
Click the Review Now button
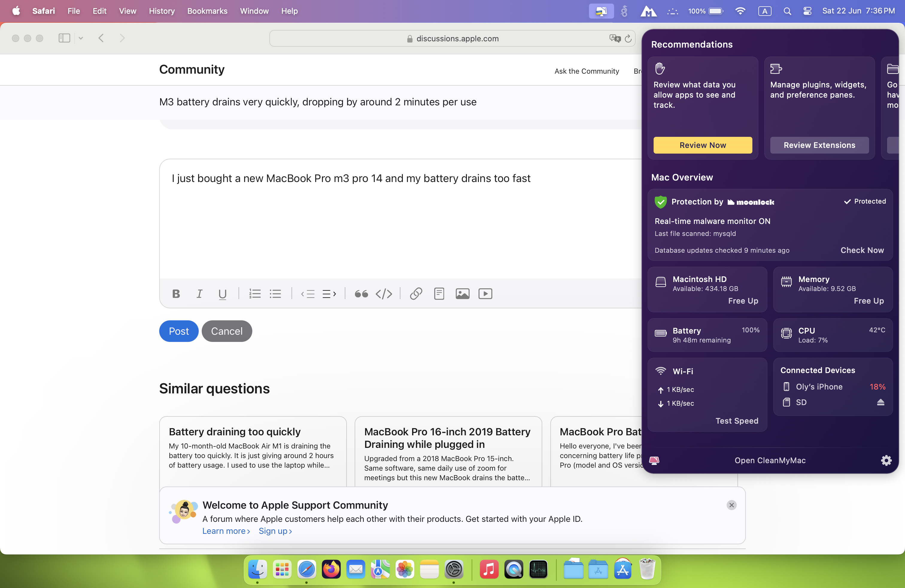point(702,145)
